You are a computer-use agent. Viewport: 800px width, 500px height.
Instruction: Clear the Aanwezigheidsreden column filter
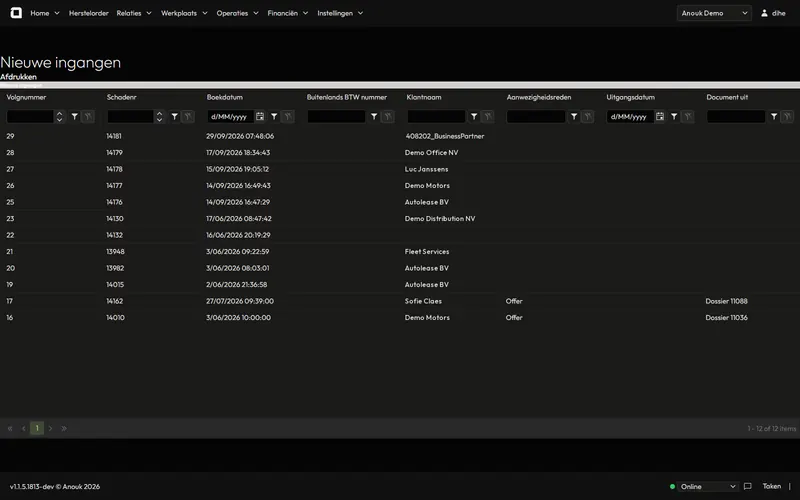point(588,117)
